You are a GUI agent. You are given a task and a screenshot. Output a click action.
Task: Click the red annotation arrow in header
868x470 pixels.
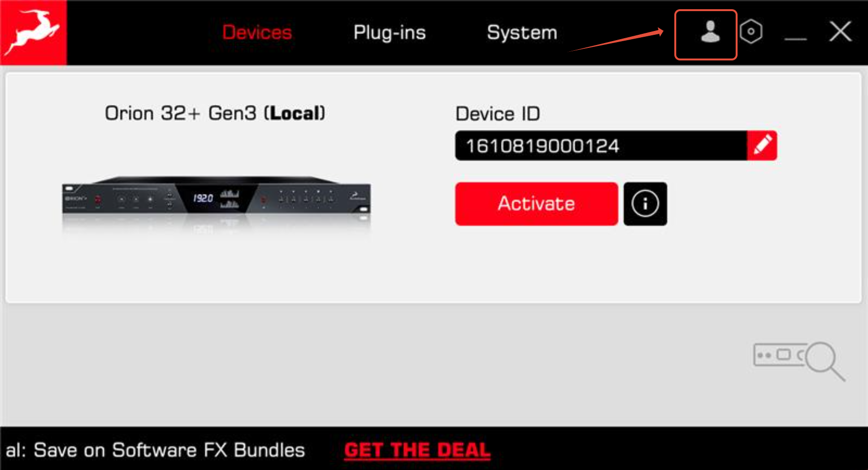click(x=615, y=40)
